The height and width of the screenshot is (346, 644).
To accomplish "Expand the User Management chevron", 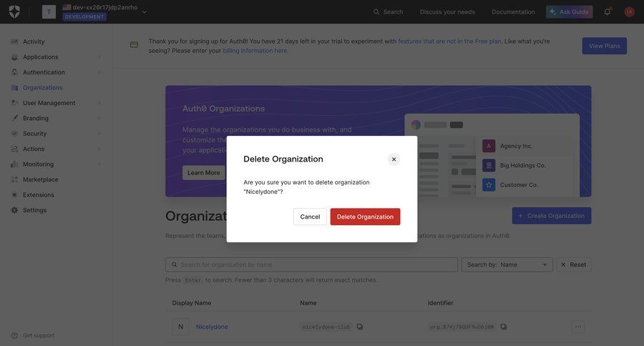I will [99, 103].
